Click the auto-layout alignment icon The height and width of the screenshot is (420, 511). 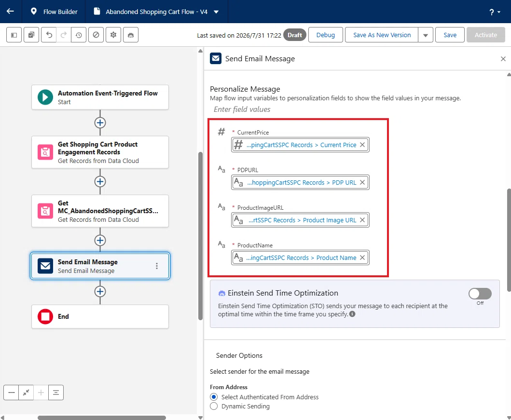pyautogui.click(x=55, y=393)
